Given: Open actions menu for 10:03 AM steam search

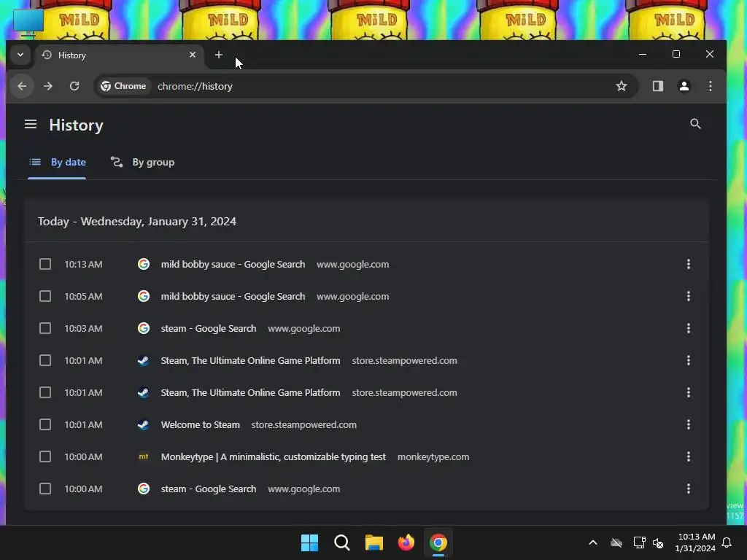Looking at the screenshot, I should (x=689, y=329).
